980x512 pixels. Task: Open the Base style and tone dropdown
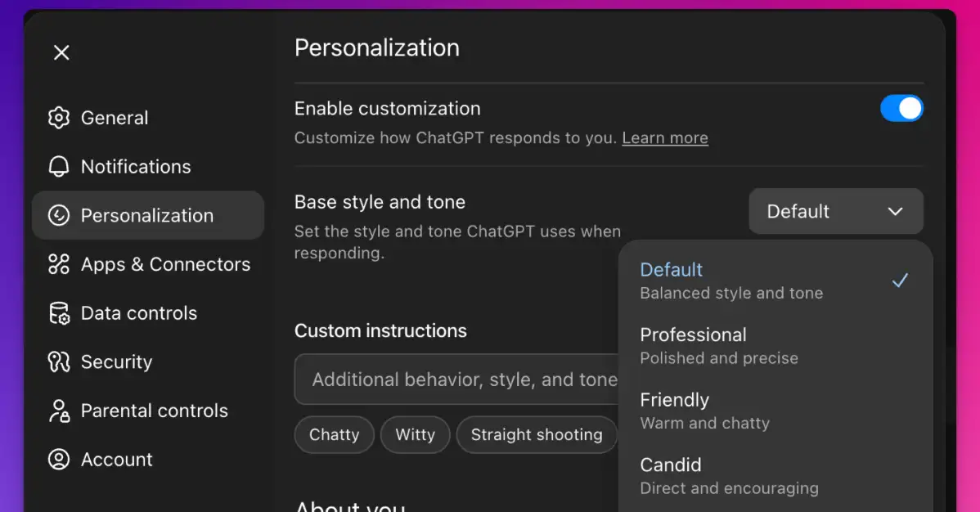click(835, 211)
